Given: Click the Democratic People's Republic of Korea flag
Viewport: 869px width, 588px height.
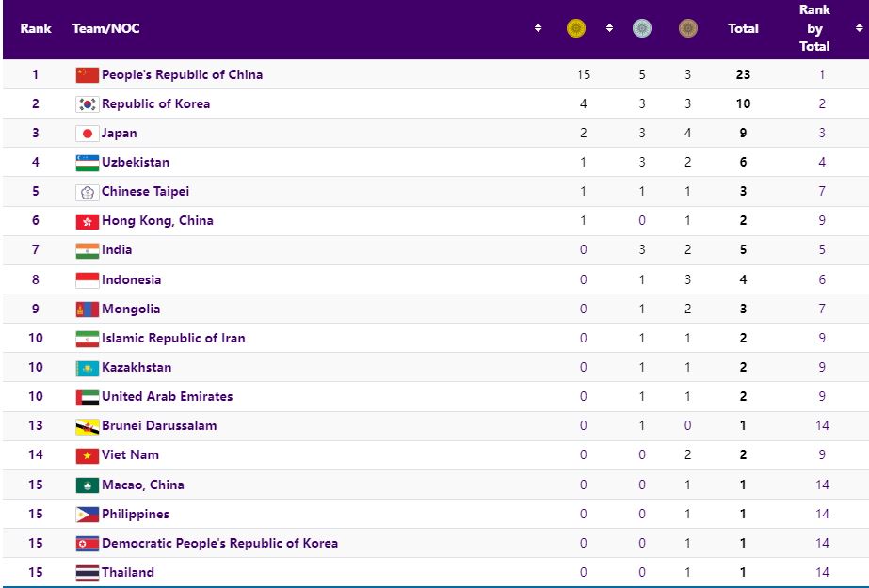Looking at the screenshot, I should [x=87, y=544].
